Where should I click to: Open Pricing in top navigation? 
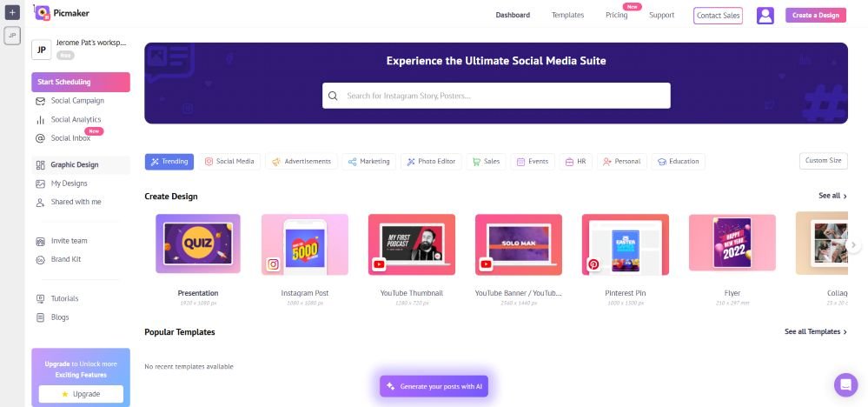coord(617,16)
